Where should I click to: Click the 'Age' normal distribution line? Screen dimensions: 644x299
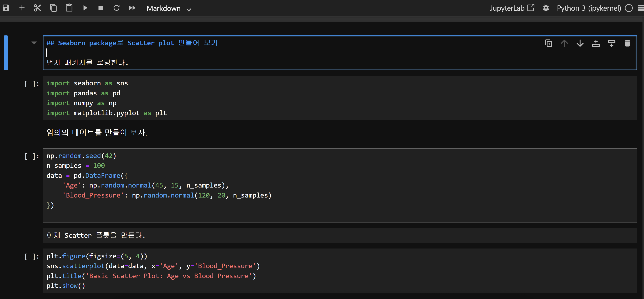[x=145, y=185]
